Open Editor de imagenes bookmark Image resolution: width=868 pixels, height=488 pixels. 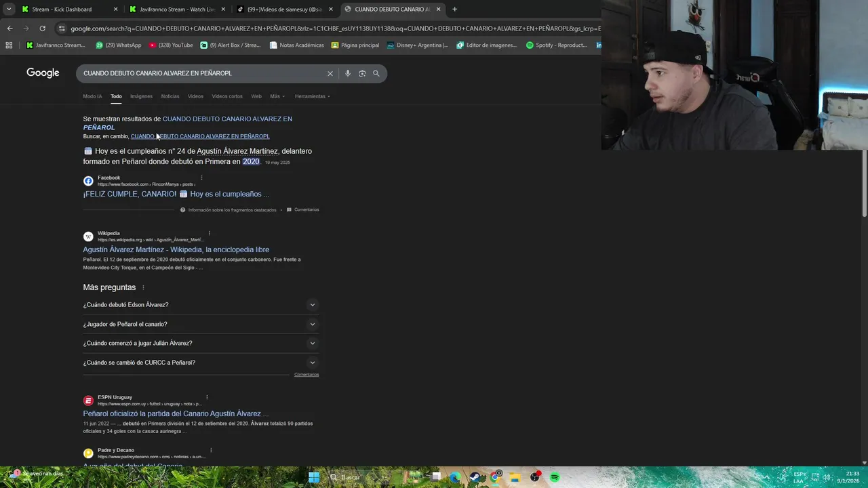pyautogui.click(x=487, y=45)
